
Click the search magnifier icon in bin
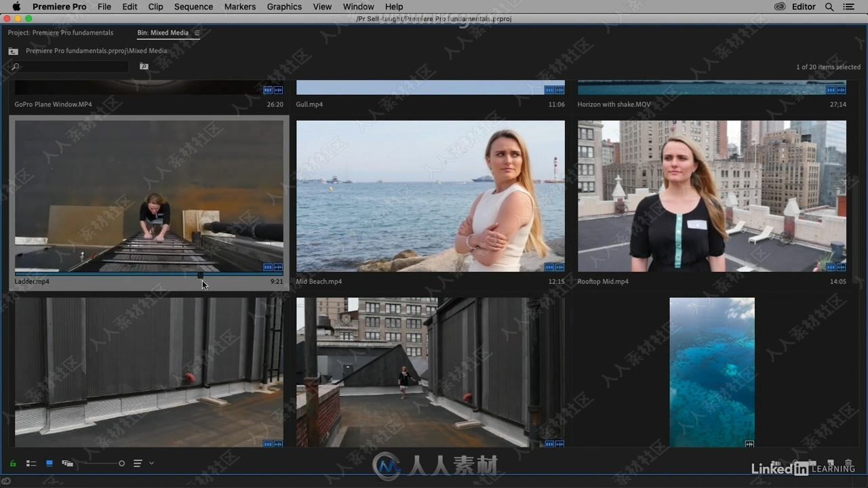point(16,66)
